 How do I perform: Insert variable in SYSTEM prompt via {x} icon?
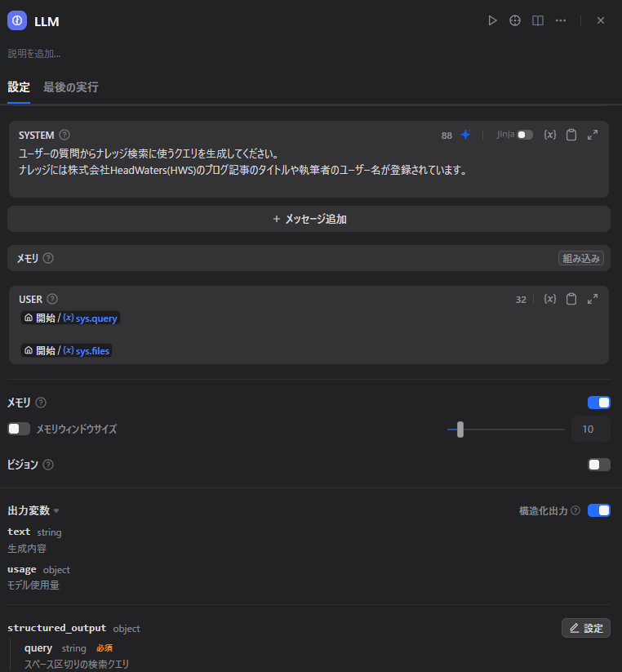(x=550, y=135)
